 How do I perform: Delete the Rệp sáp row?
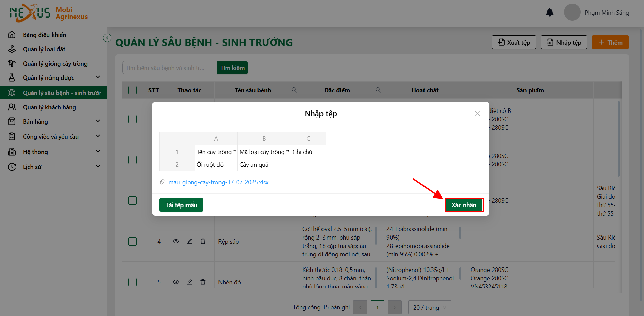203,241
